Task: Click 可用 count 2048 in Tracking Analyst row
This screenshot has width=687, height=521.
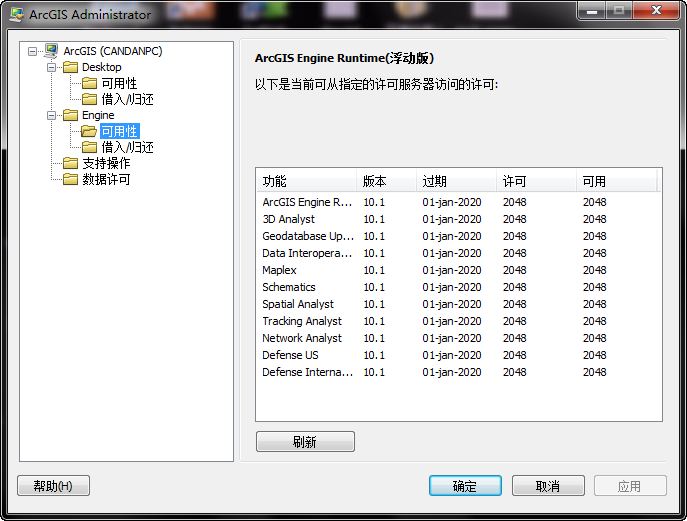Action: click(595, 321)
